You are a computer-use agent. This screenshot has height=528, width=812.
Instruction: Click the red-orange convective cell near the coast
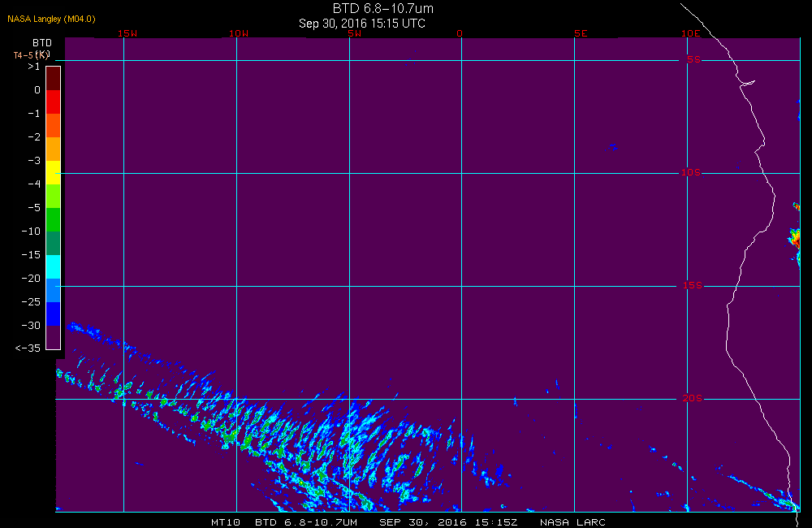(794, 239)
